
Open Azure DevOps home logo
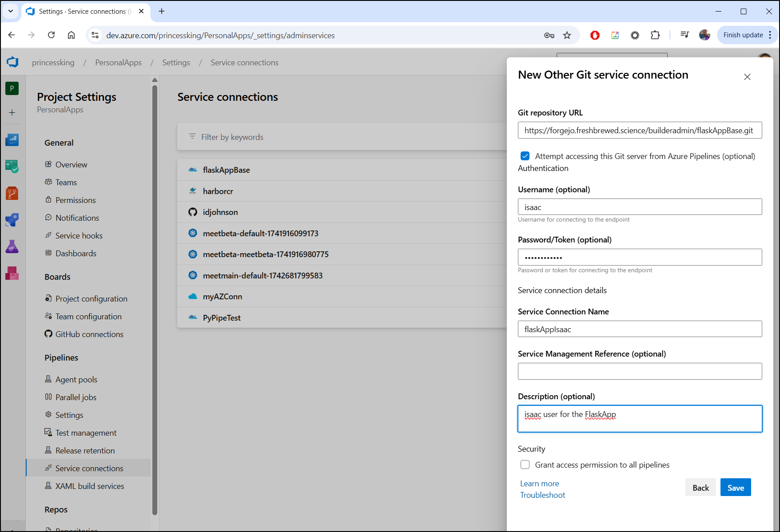tap(12, 62)
